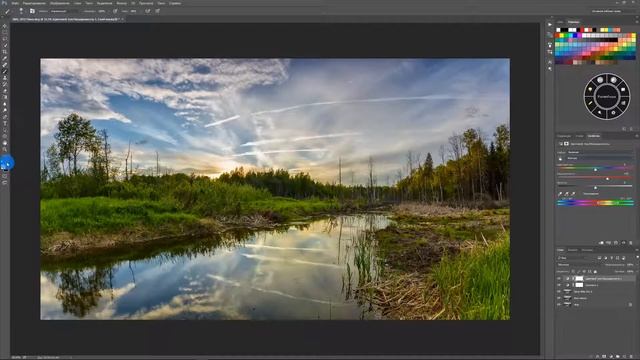Select the Rectangular Marquee tool
This screenshot has width=640, height=360.
point(4,32)
